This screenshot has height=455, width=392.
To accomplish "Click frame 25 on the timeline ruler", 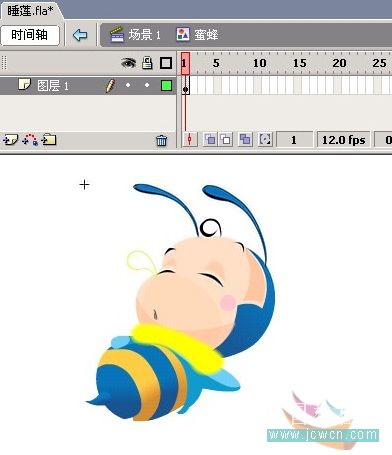I will click(379, 63).
